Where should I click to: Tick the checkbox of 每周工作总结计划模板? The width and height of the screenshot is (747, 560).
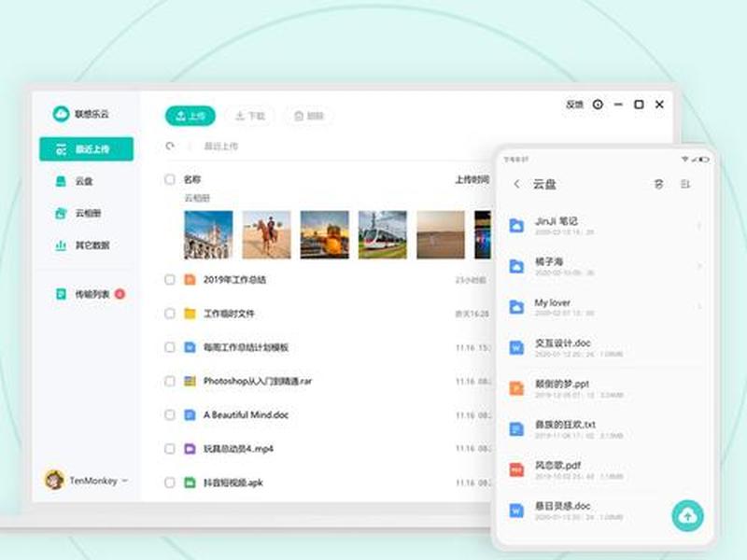(170, 347)
